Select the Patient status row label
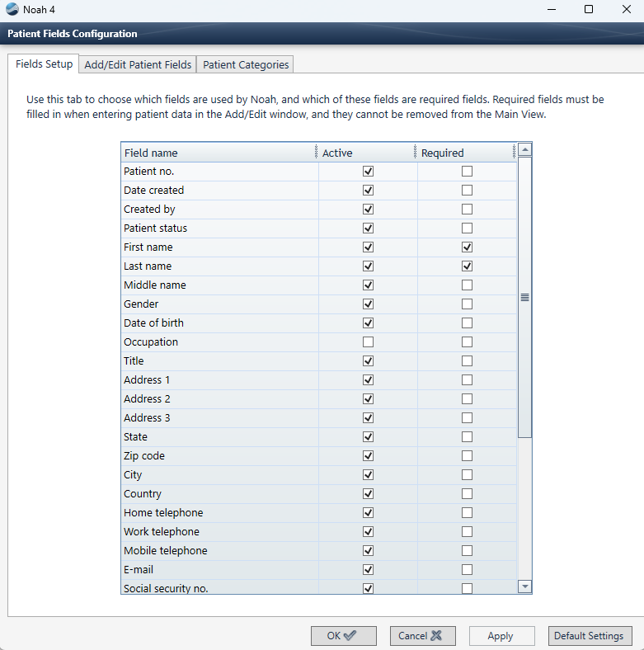The image size is (644, 650). click(x=155, y=228)
